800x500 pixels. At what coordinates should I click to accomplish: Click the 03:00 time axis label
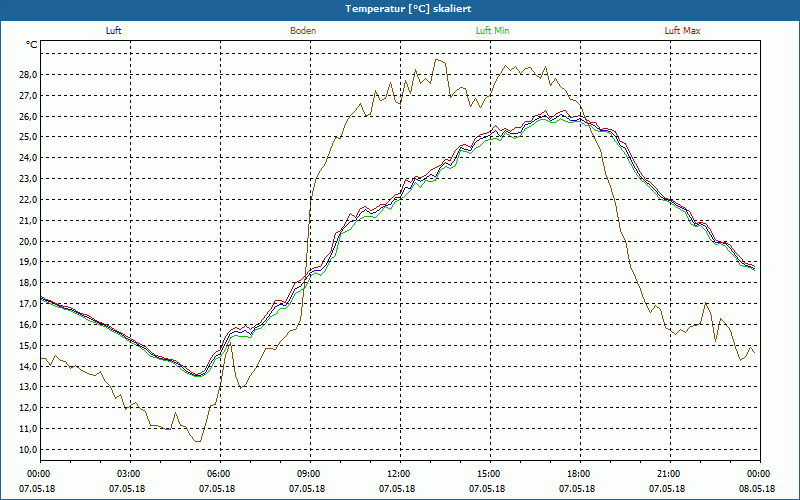pyautogui.click(x=130, y=474)
